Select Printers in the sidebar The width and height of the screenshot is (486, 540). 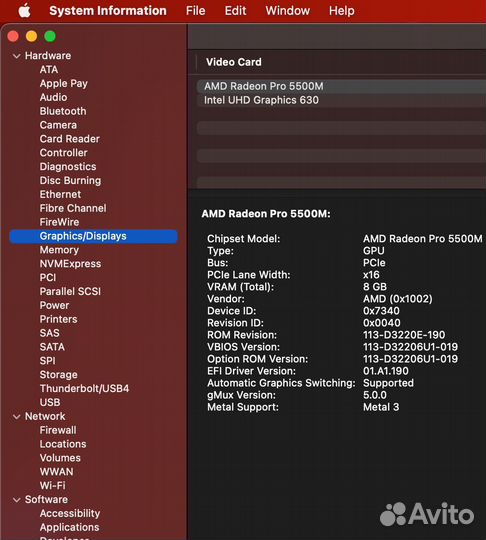point(58,319)
